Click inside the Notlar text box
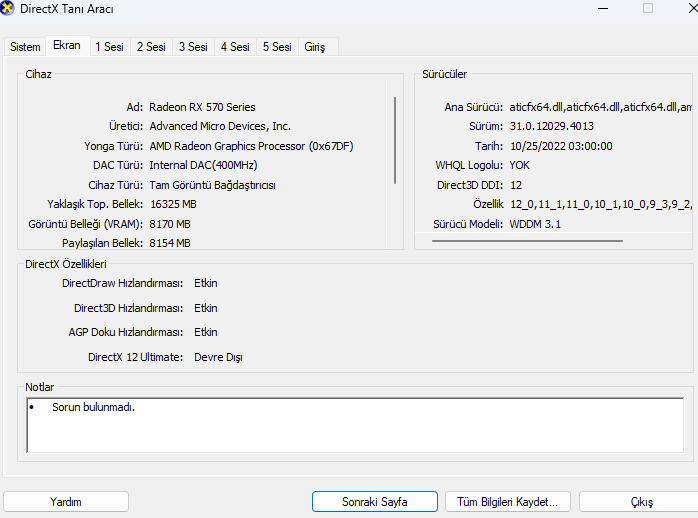This screenshot has height=518, width=698. click(355, 425)
